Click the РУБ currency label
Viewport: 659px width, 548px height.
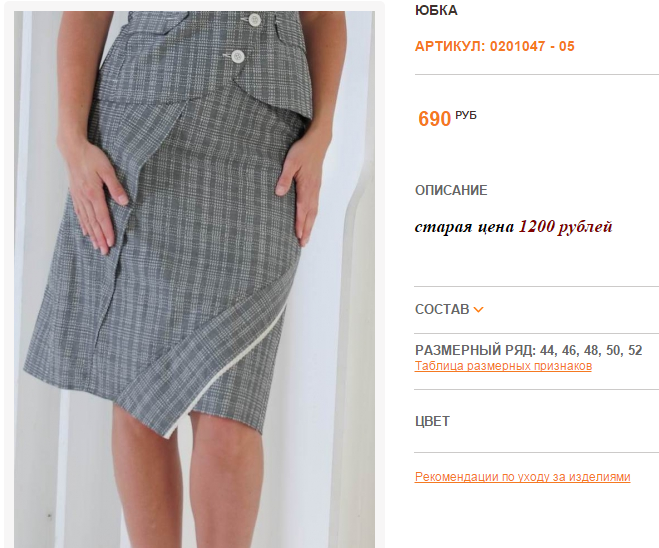(466, 115)
